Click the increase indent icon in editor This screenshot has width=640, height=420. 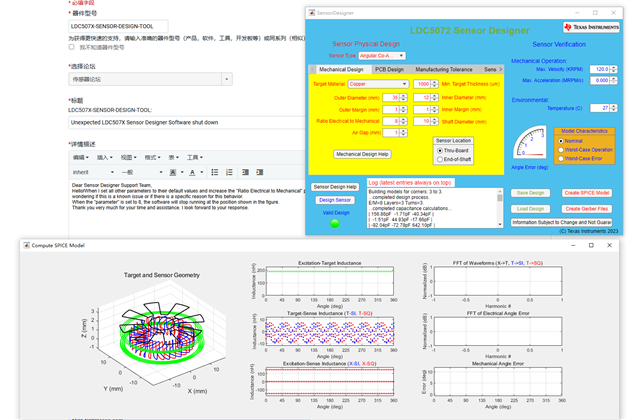pos(260,172)
